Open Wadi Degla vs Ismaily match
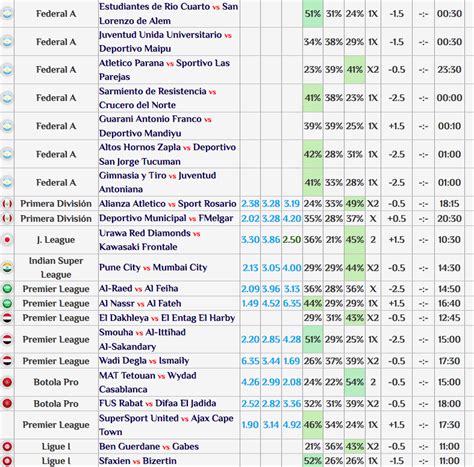 (144, 361)
